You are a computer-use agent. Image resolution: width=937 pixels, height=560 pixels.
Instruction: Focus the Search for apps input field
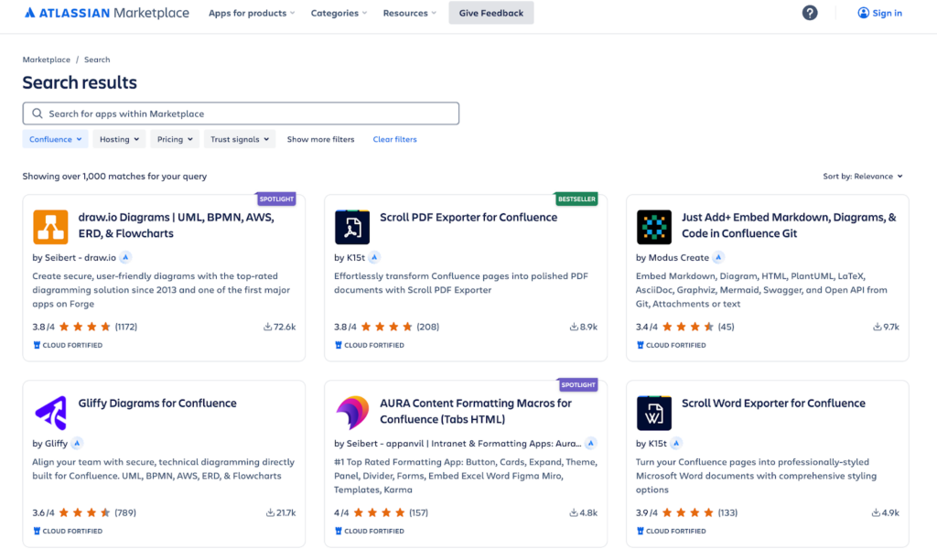241,113
